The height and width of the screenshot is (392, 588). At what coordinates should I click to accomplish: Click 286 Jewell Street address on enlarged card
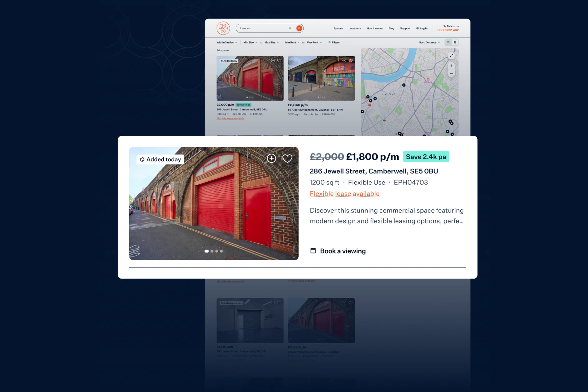[374, 171]
